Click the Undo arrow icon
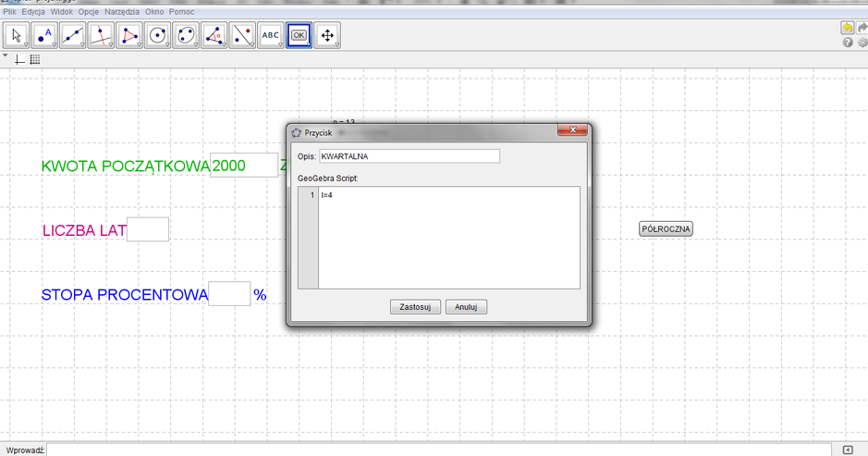Image resolution: width=868 pixels, height=456 pixels. (848, 28)
